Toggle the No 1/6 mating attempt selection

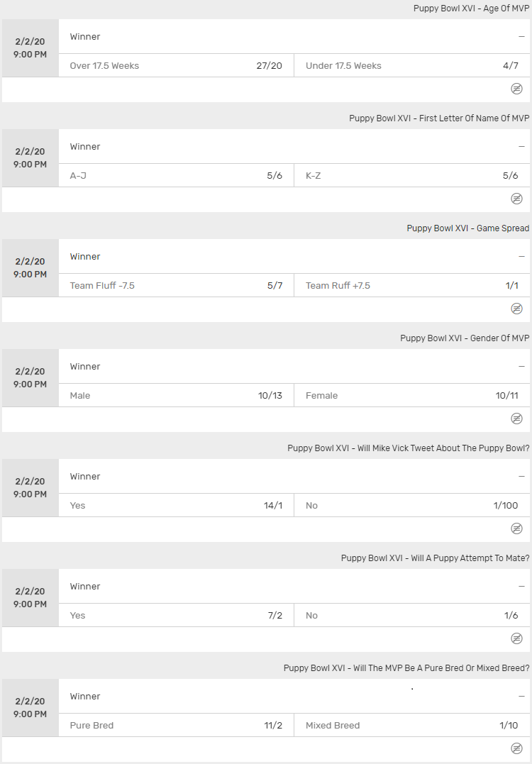tap(411, 615)
